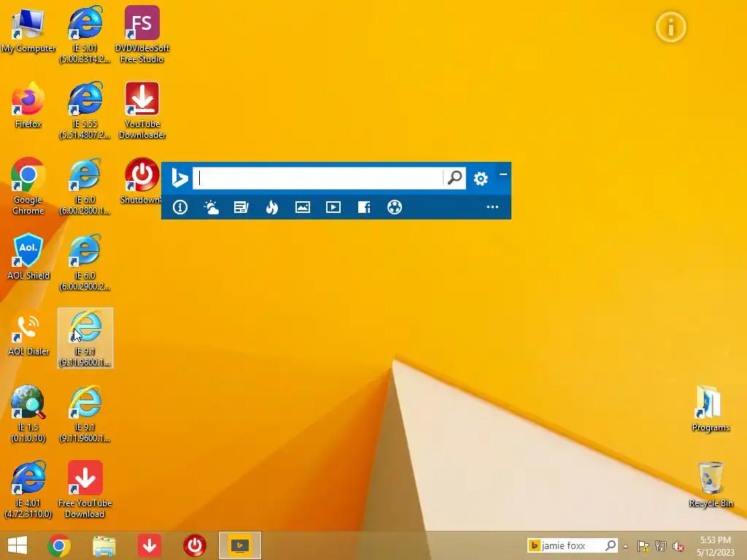Select the IE 4.01 desktop shortcut
Image resolution: width=747 pixels, height=560 pixels.
pyautogui.click(x=28, y=489)
